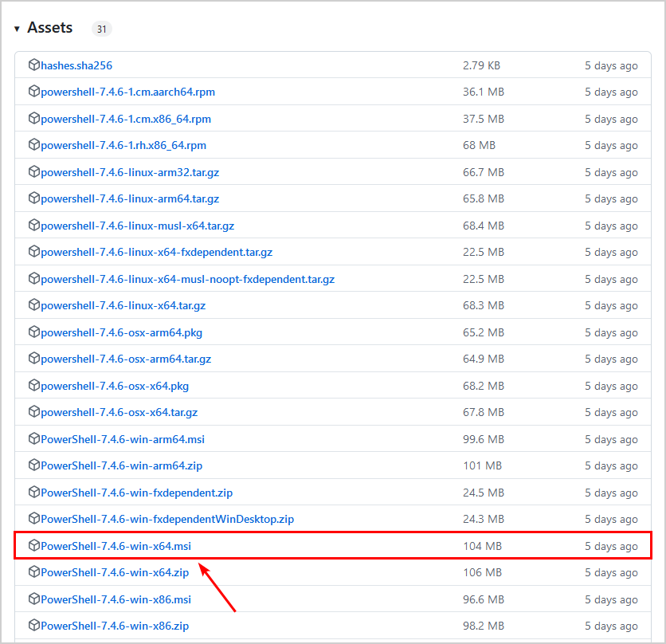The height and width of the screenshot is (644, 666).
Task: Click the package icon for powershell-7.4.6-1.cm.aarch64.rpm
Action: click(x=34, y=91)
